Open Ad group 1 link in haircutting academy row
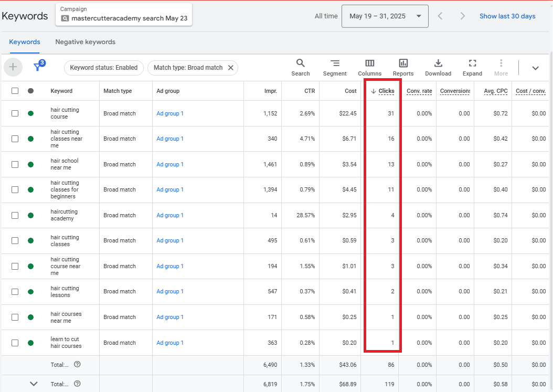 pyautogui.click(x=169, y=215)
